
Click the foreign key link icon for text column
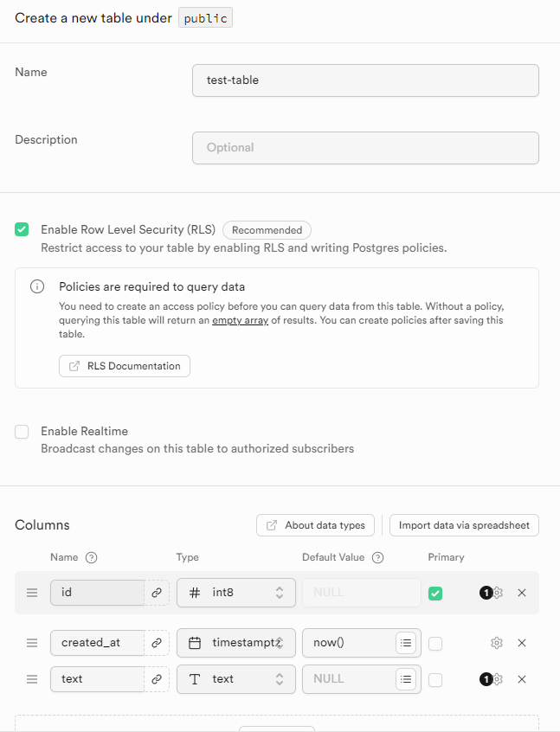(x=157, y=679)
